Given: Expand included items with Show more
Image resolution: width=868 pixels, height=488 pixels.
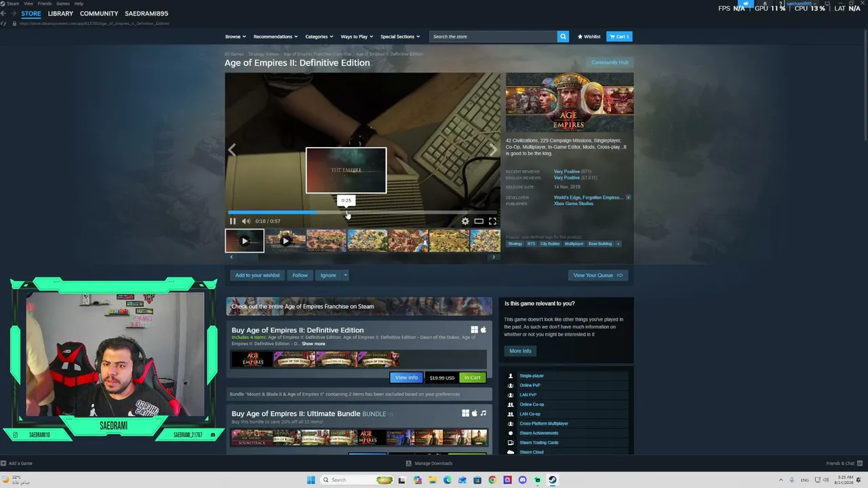Looking at the screenshot, I should click(313, 344).
